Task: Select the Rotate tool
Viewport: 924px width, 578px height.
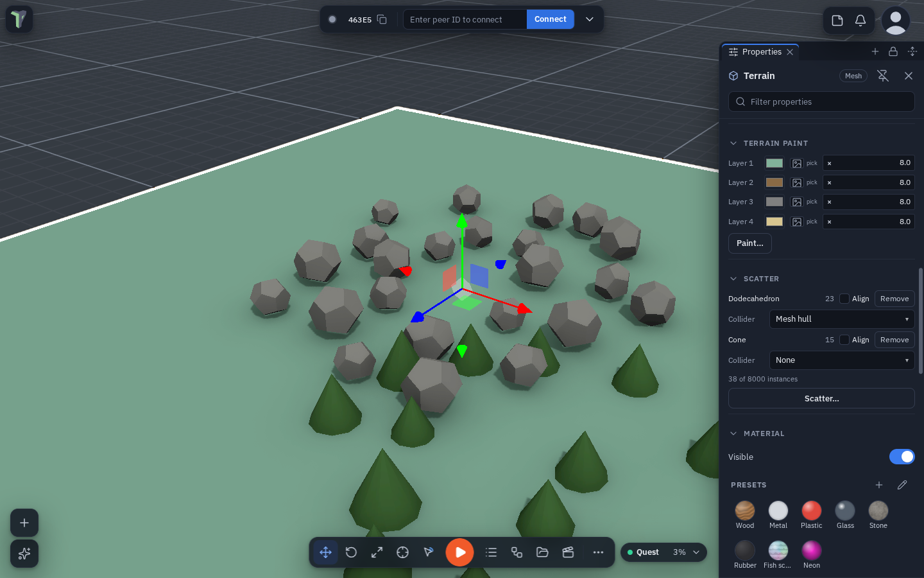Action: [351, 552]
